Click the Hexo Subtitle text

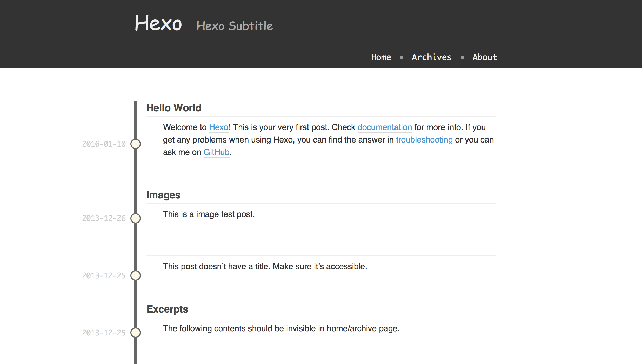coord(235,26)
